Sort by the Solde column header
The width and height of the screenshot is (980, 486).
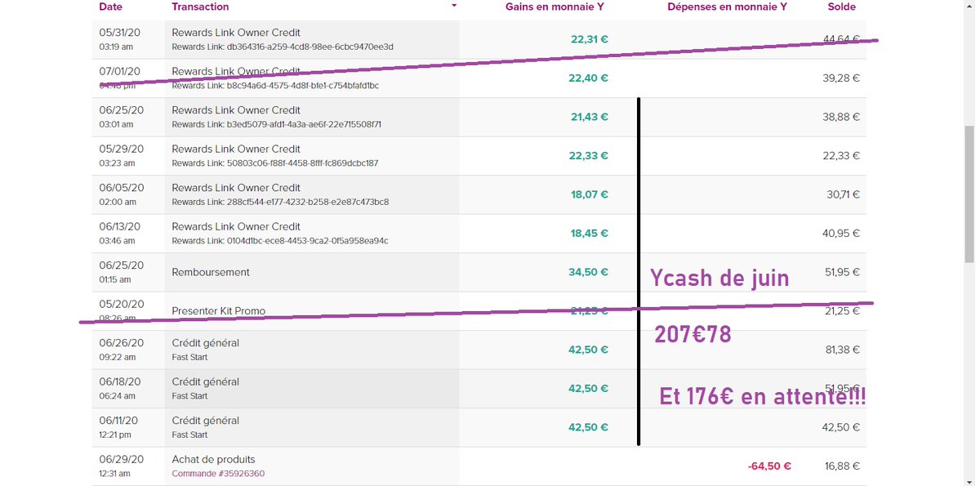pos(842,7)
